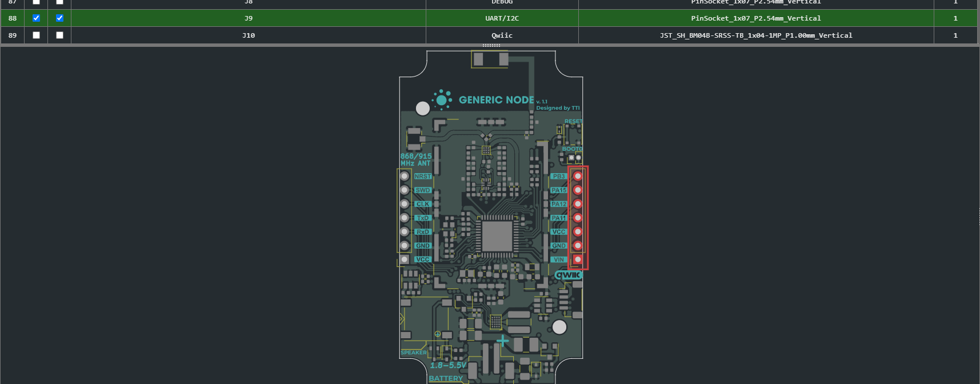The height and width of the screenshot is (384, 980).
Task: Click the gray VCC pad beside the CLK header
Action: tap(405, 259)
